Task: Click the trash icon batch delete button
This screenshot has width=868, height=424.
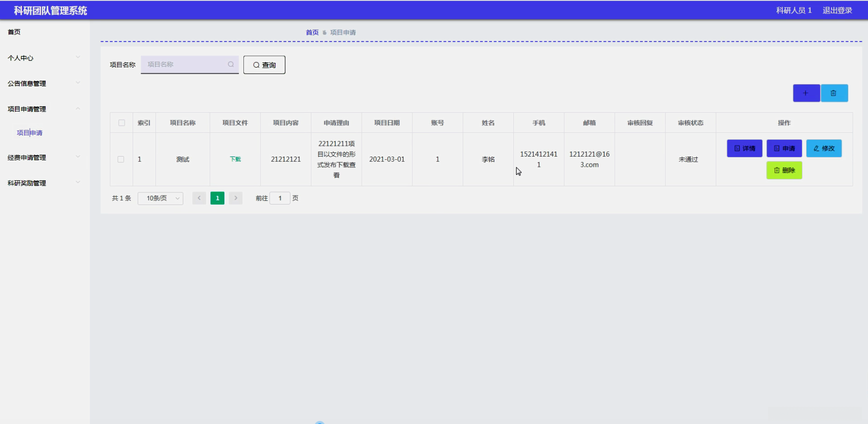Action: click(834, 93)
